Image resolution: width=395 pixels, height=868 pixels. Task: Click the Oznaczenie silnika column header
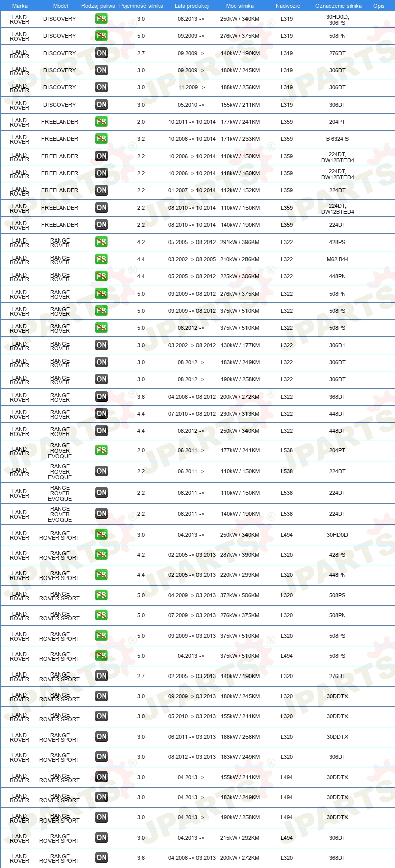coord(338,6)
